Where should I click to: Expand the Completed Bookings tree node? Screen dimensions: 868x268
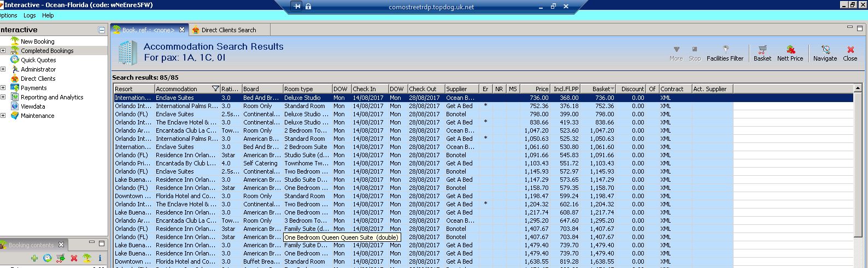(x=3, y=50)
